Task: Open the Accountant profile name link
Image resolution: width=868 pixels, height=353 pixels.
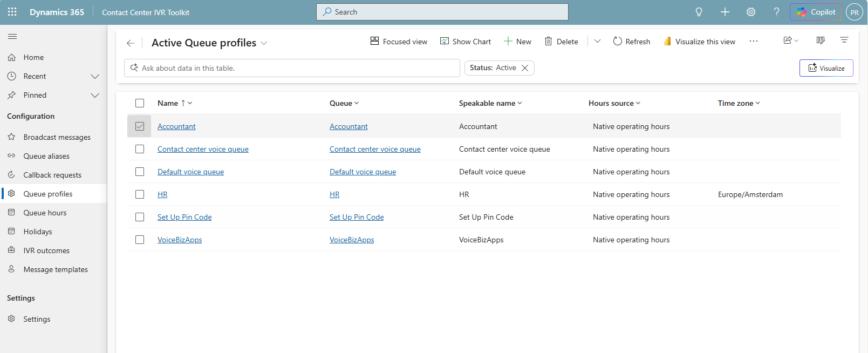Action: pyautogui.click(x=176, y=126)
